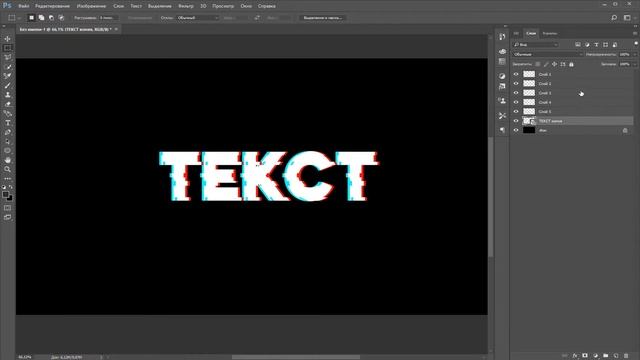640x360 pixels.
Task: Open the Изображение menu
Action: tap(91, 6)
